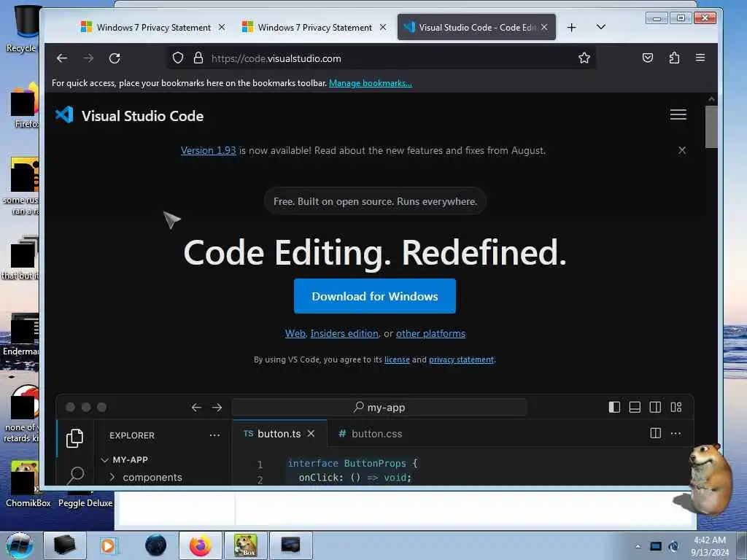This screenshot has height=560, width=747.
Task: Click the site padlock security icon
Action: [198, 58]
